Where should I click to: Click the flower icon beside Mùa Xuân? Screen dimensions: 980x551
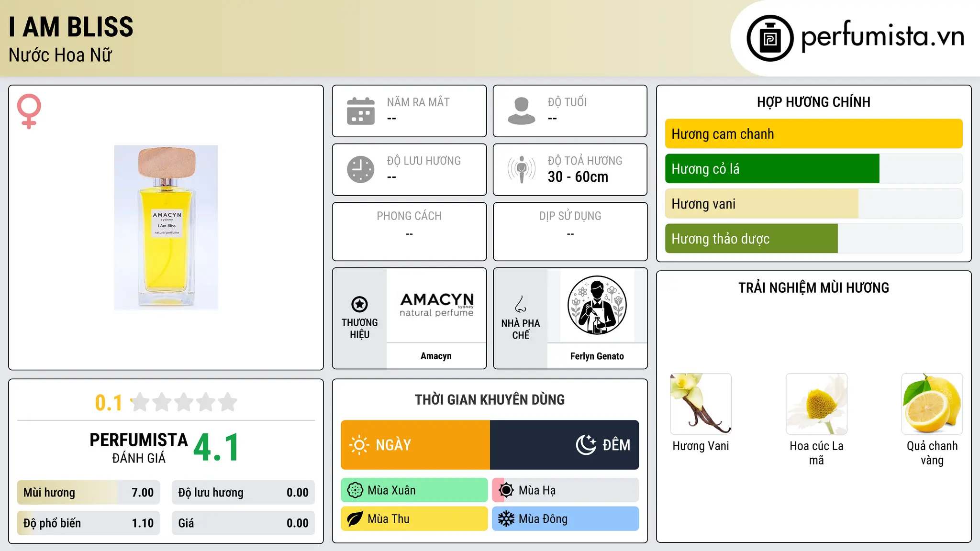click(x=355, y=490)
